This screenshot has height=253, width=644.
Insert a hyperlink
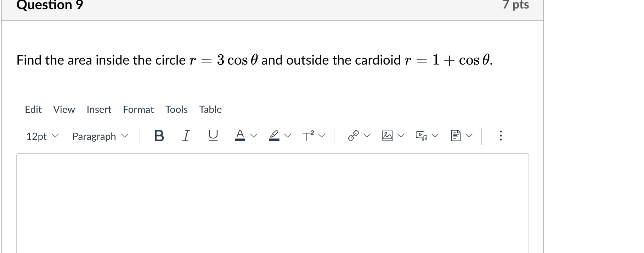point(354,135)
